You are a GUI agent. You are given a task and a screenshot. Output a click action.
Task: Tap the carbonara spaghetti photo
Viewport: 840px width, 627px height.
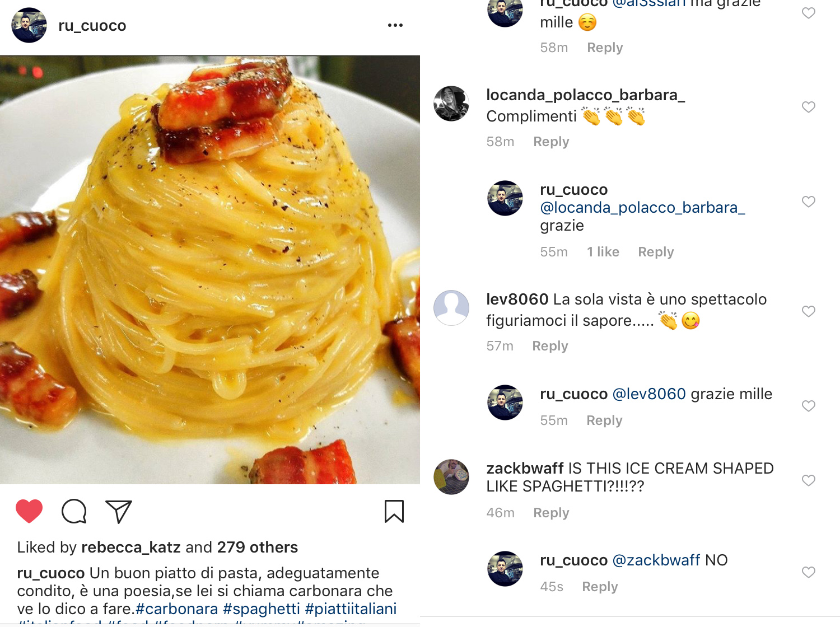coord(210,270)
